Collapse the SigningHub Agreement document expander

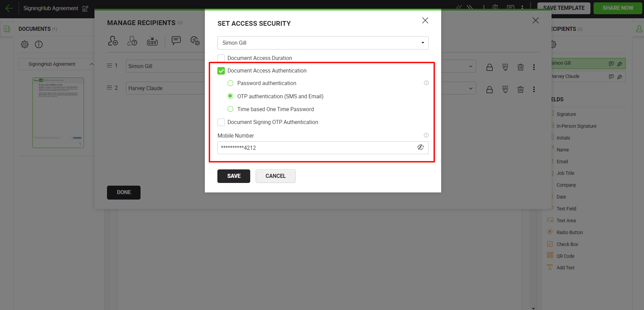click(x=91, y=64)
